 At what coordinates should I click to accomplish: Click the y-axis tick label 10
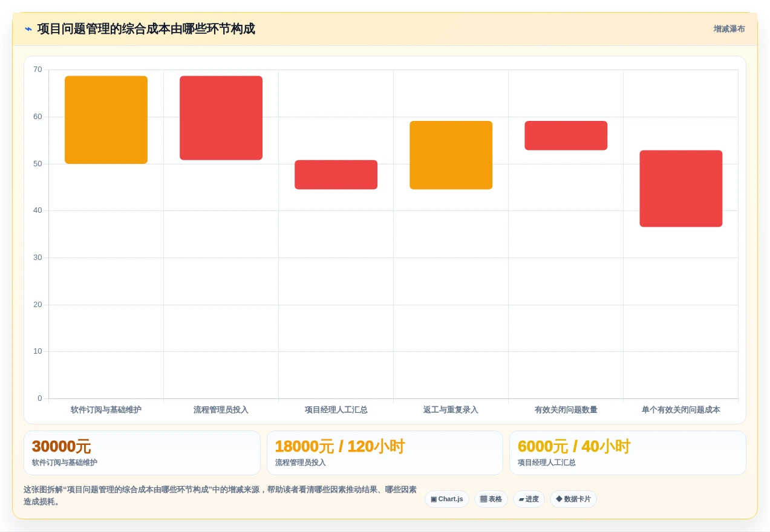coord(38,351)
